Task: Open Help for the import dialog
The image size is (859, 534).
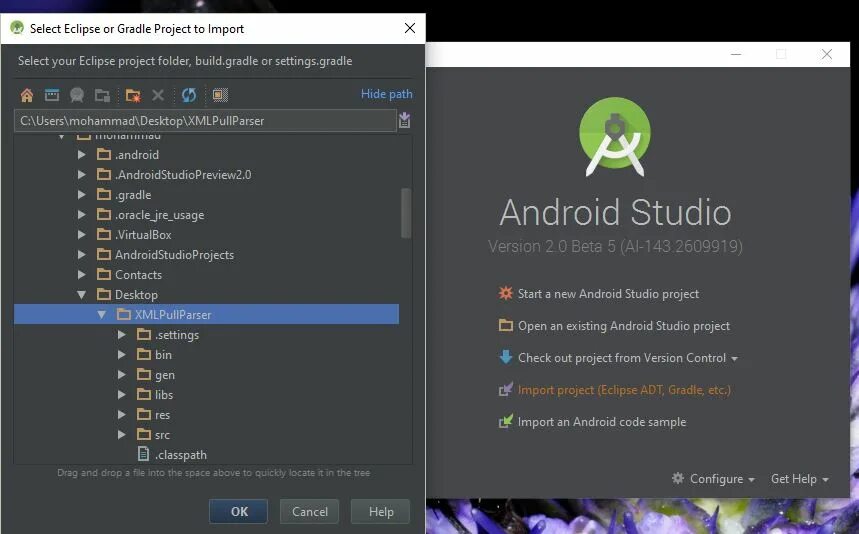Action: click(381, 512)
